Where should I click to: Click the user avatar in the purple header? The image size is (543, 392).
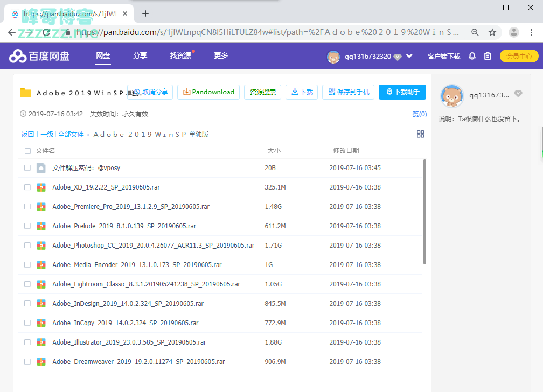(333, 57)
